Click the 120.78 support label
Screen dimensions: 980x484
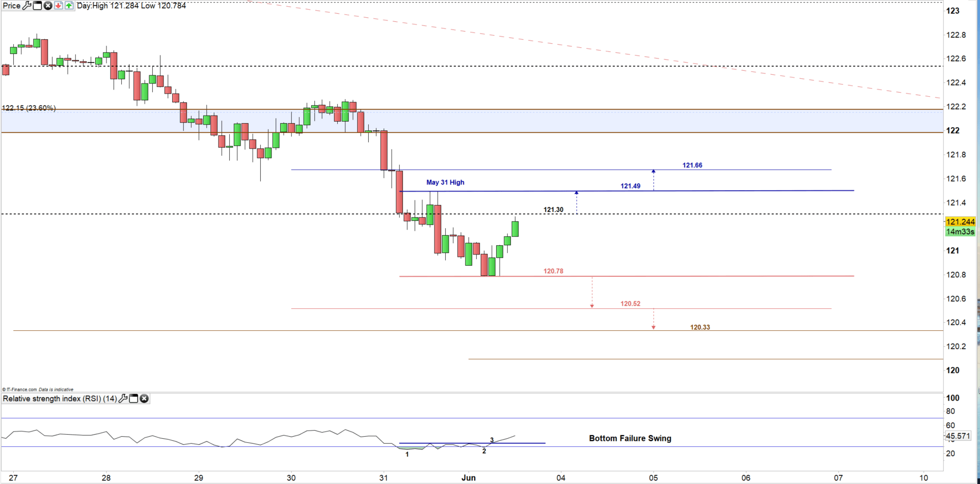point(553,271)
